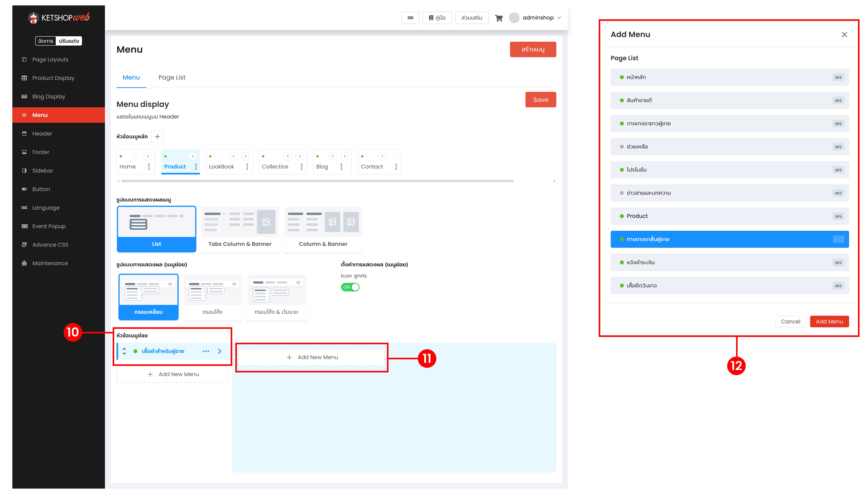Expand เสื้อผ้าสำหรับผู้ชาย submenu chevron

point(220,351)
